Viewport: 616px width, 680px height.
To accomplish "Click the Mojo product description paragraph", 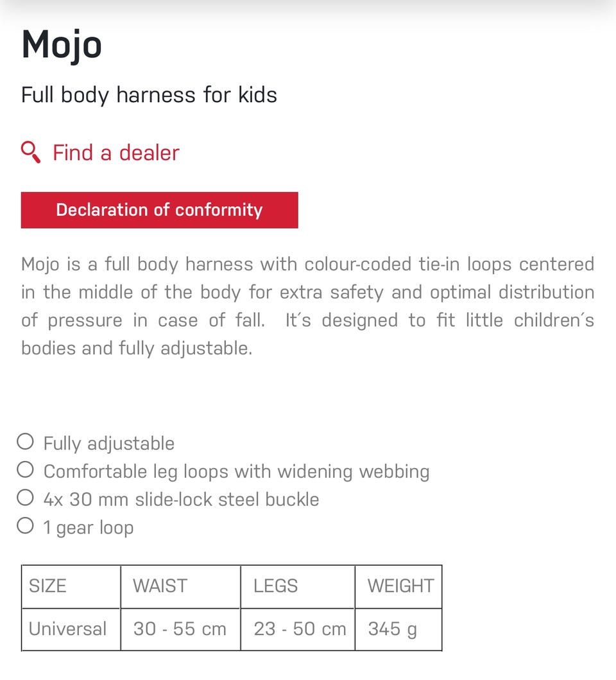I will click(307, 306).
